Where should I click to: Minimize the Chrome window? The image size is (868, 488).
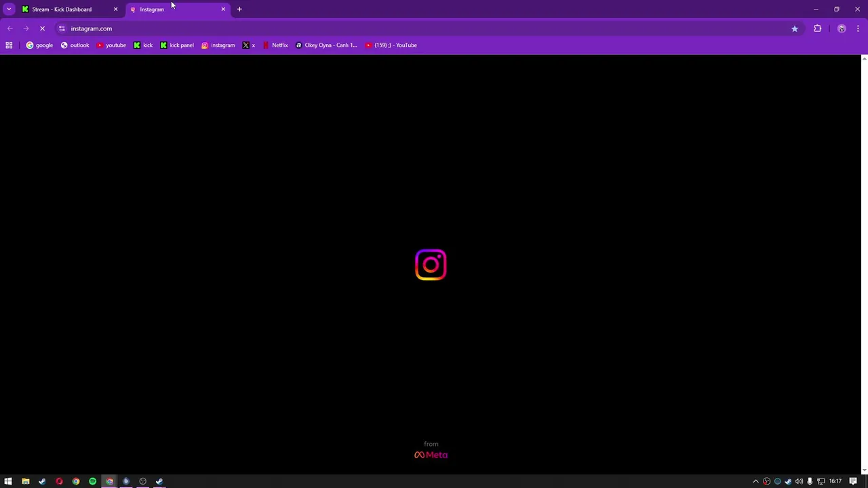tap(816, 9)
